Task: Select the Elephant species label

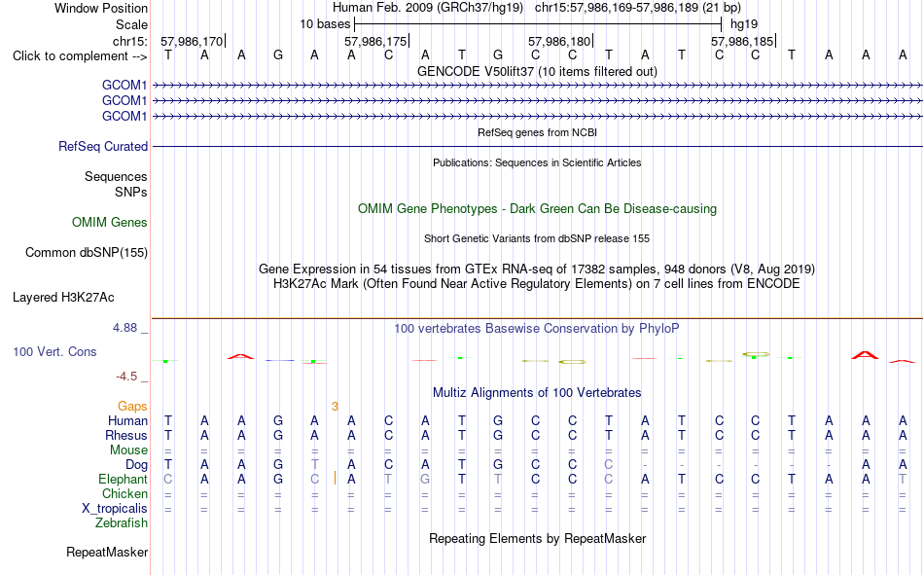Action: click(x=123, y=479)
